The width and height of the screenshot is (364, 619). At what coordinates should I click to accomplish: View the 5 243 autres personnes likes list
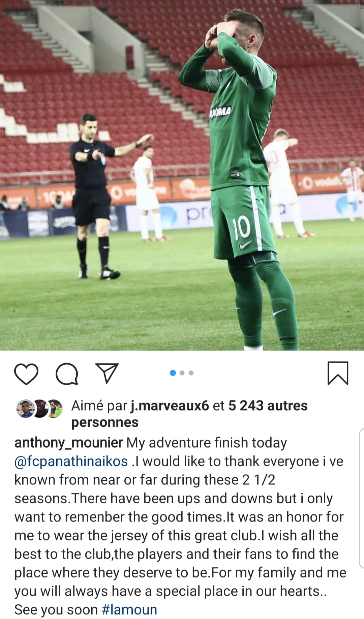coord(189,414)
